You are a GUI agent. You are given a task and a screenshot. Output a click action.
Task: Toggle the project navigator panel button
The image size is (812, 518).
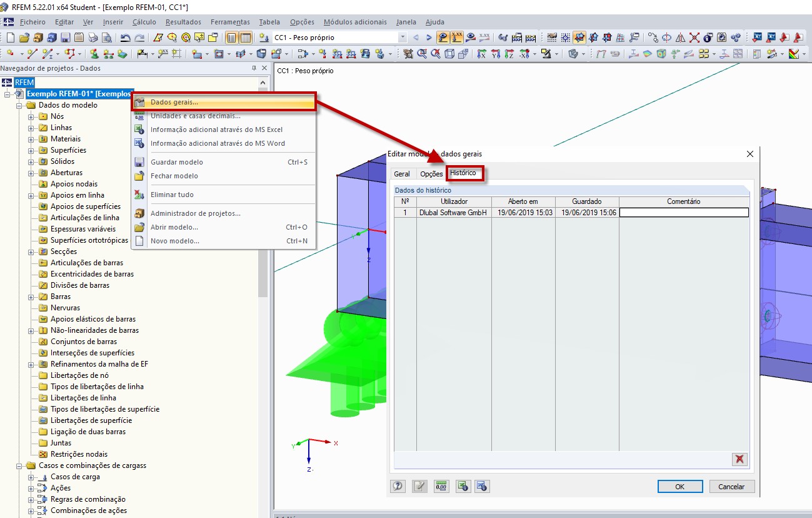[232, 38]
